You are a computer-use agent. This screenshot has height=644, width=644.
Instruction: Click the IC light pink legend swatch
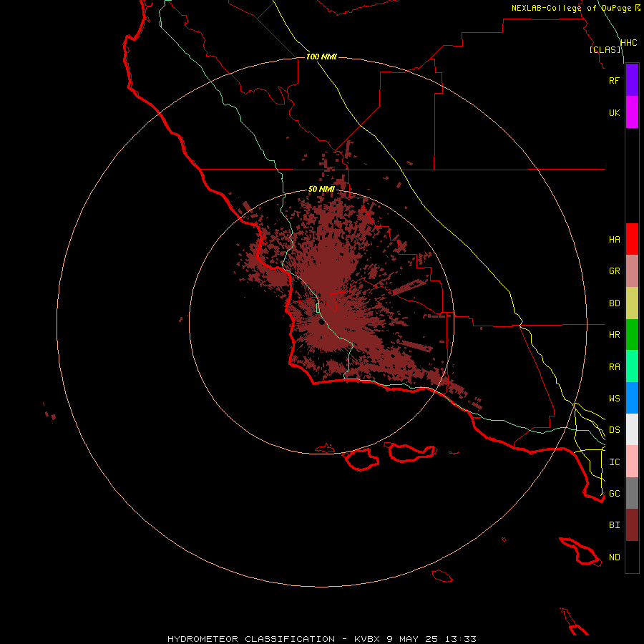[632, 462]
